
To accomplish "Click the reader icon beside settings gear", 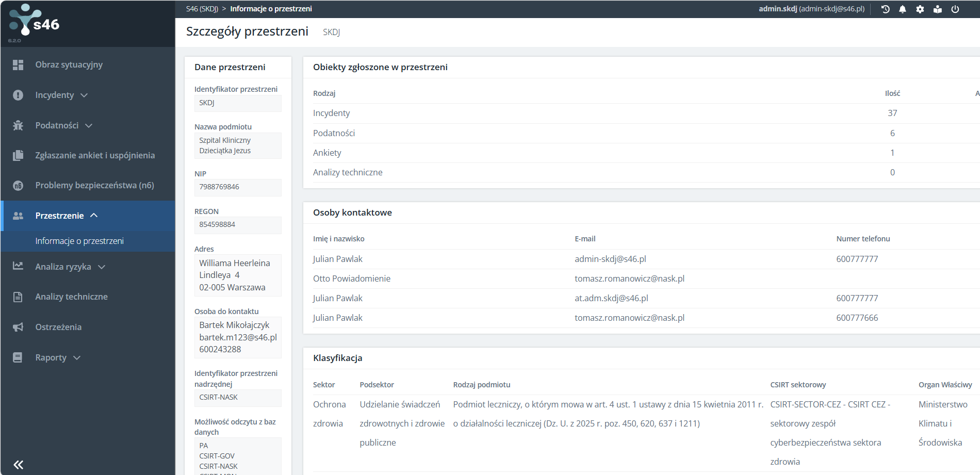I will coord(938,9).
